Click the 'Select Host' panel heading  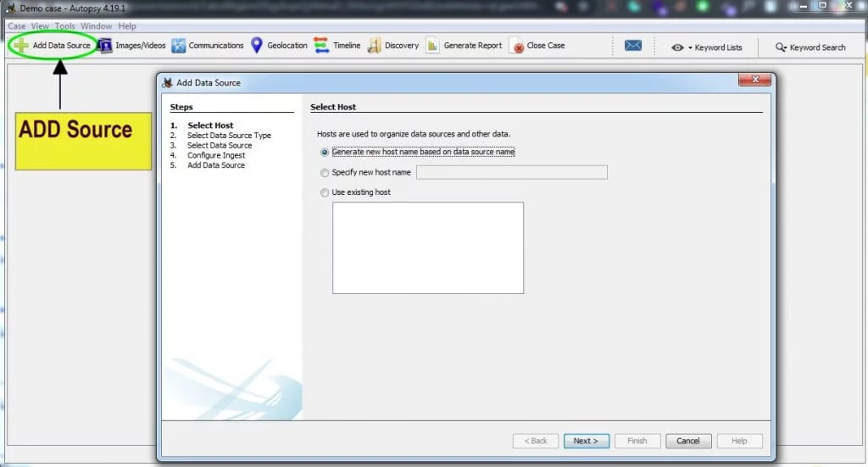[x=333, y=107]
